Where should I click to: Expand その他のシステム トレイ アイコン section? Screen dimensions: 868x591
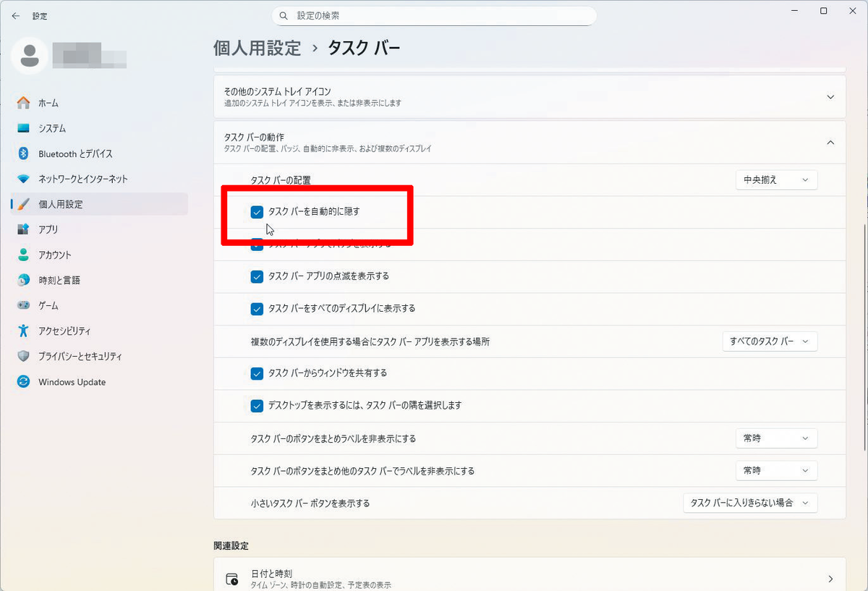tap(830, 97)
